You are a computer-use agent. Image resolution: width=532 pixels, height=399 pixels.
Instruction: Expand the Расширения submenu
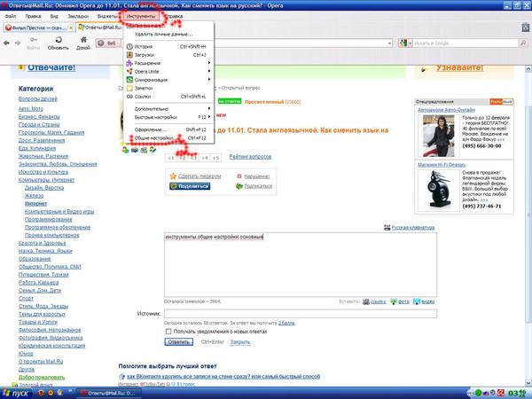click(168, 63)
